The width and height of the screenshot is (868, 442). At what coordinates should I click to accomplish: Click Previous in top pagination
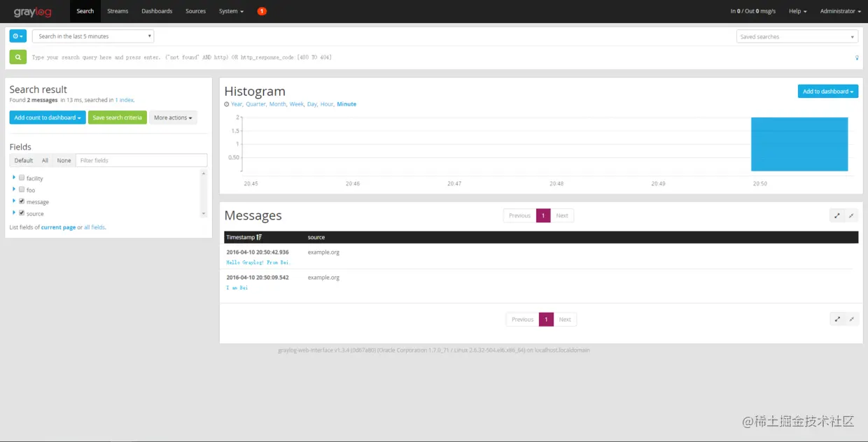coord(519,215)
